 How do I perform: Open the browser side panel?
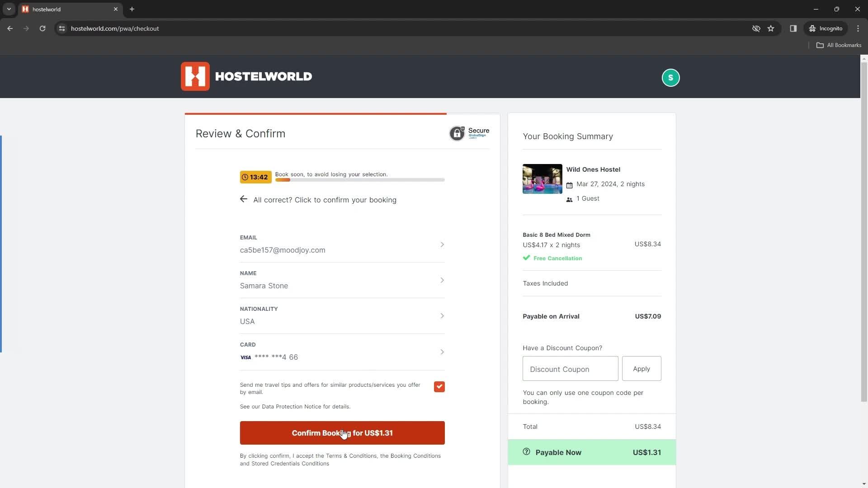point(793,28)
